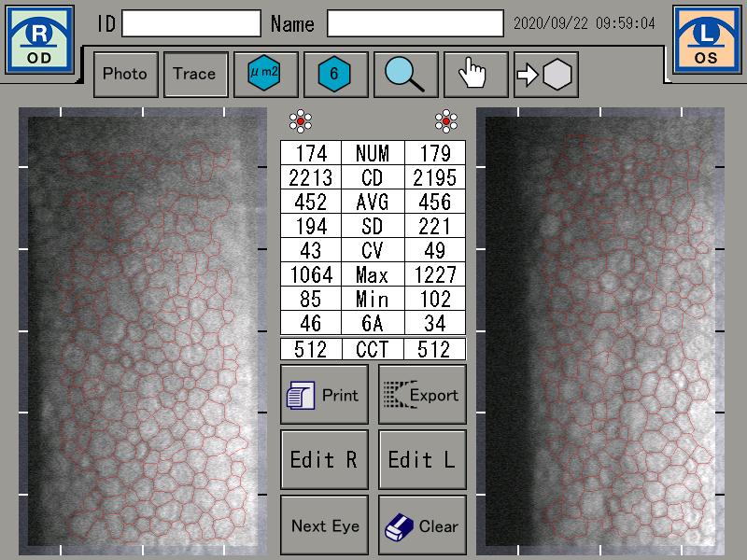Click the right eye AVG value 452
Screen dimensions: 747x560
(311, 202)
